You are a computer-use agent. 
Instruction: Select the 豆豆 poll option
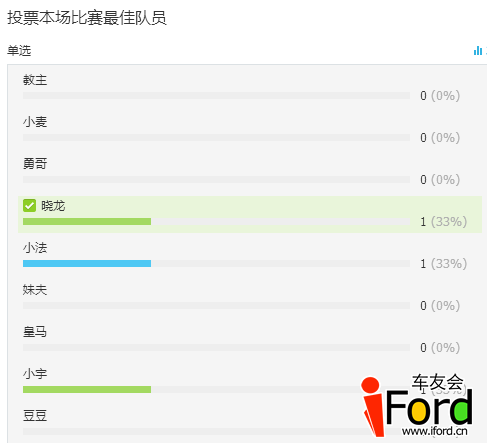pos(35,416)
